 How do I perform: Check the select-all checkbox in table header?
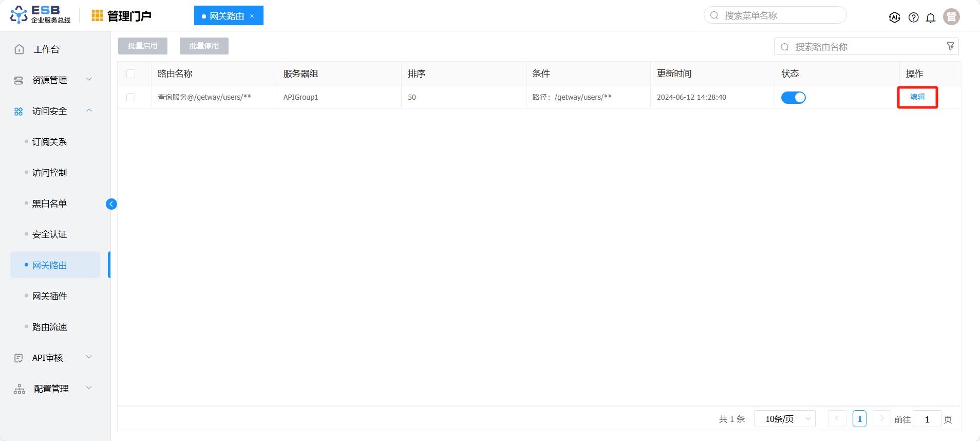point(131,73)
